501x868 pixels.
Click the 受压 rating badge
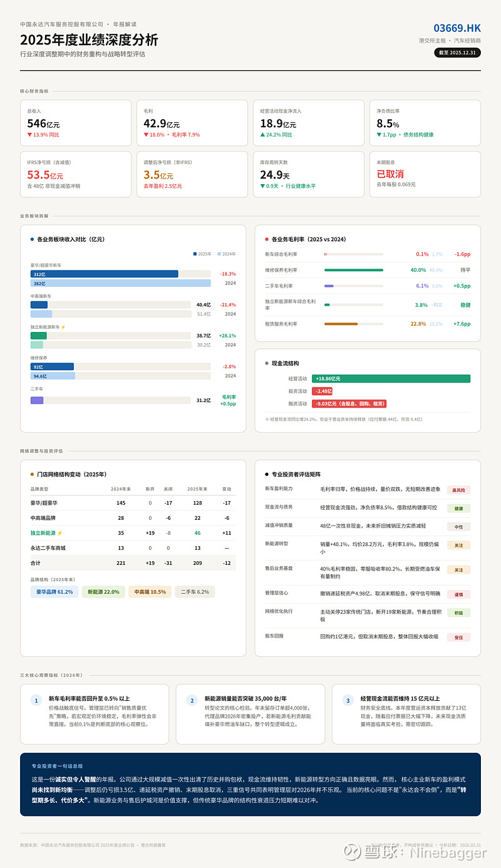458,637
